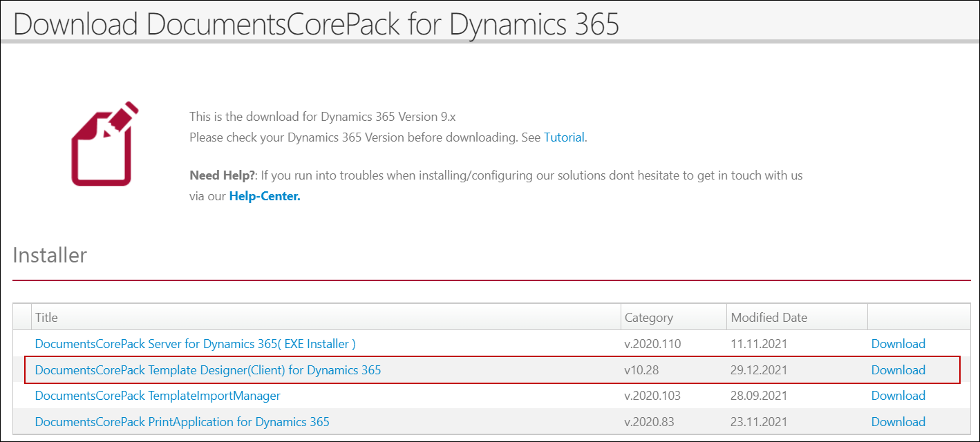
Task: Click the Installer section heading
Action: (50, 256)
